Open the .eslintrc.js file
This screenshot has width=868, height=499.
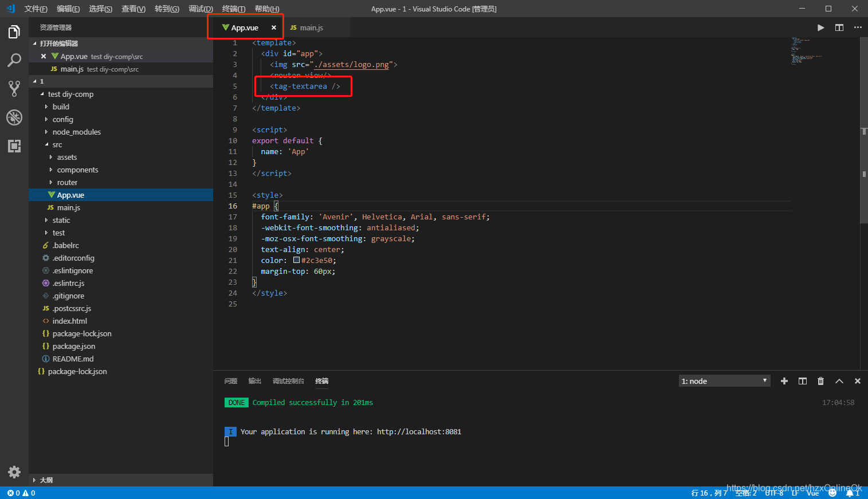[x=121, y=283]
